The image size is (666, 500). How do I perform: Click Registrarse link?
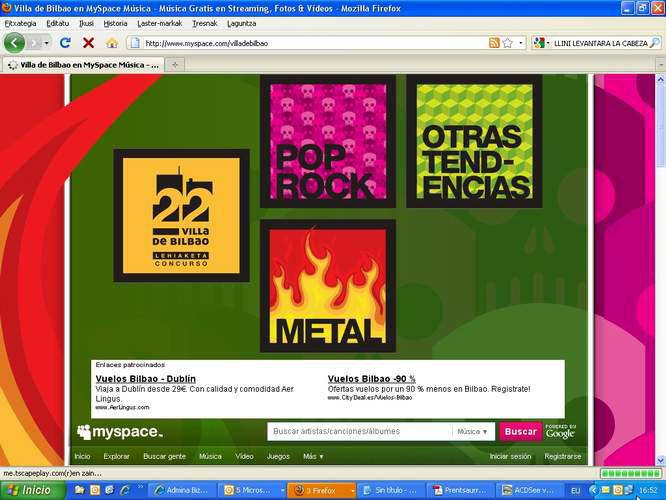[563, 456]
